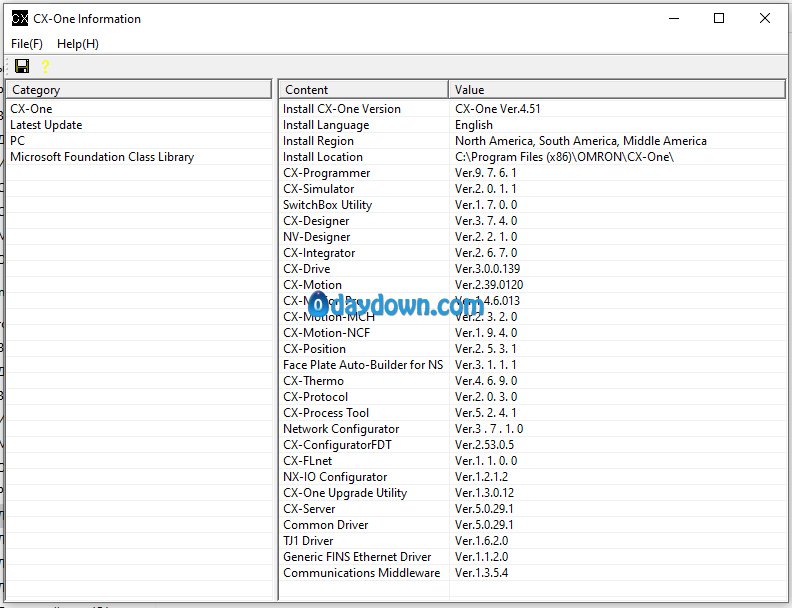Click the North America, South America region value
Screen dimensions: 792x608
pos(581,141)
